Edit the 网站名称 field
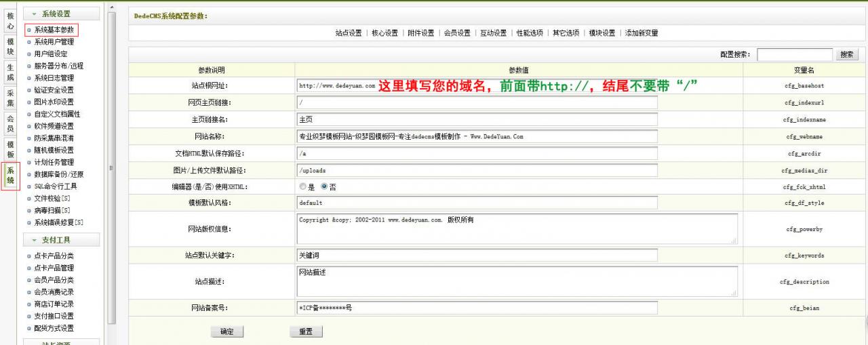Viewport: 868px width, 345px height. (x=477, y=136)
